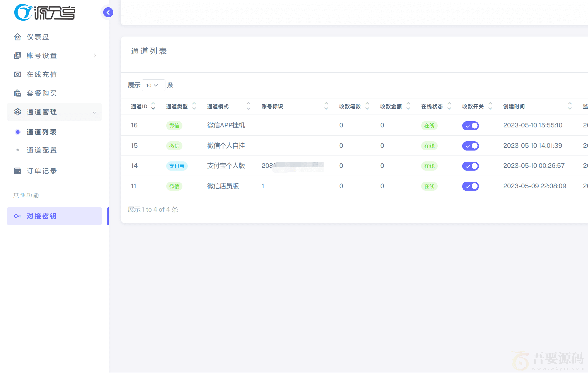The image size is (588, 373).
Task: Click the '展示 1 to 4 of 4 条' summary
Action: click(153, 209)
